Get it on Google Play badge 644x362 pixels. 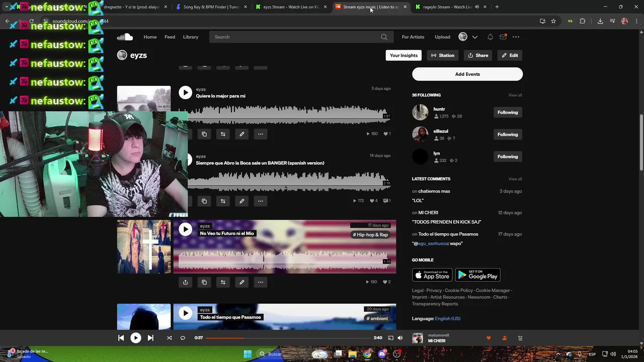point(477,275)
